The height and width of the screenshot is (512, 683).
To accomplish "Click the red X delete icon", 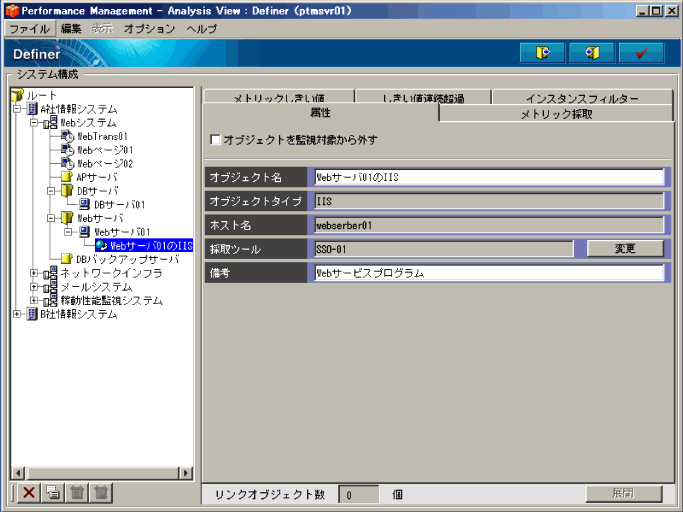I will click(x=29, y=493).
